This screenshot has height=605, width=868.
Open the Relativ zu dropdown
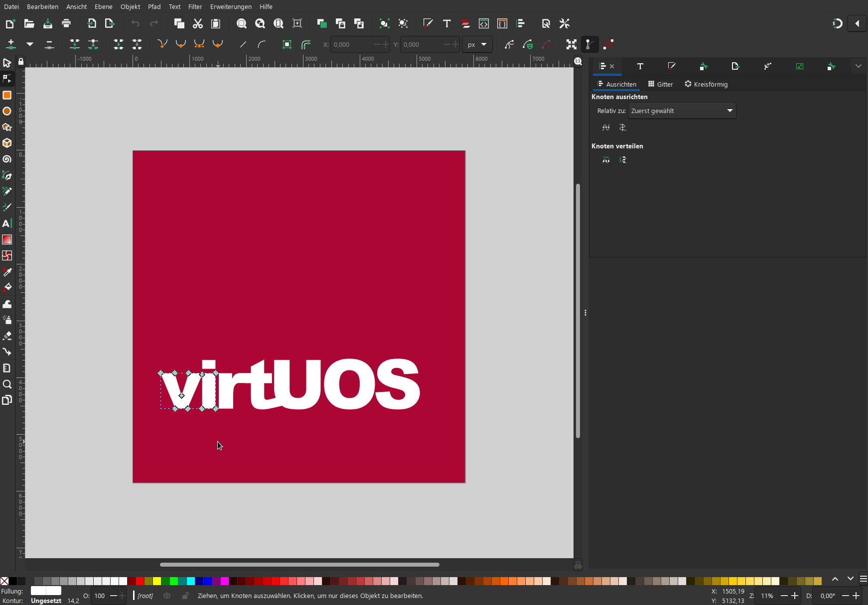tap(682, 111)
